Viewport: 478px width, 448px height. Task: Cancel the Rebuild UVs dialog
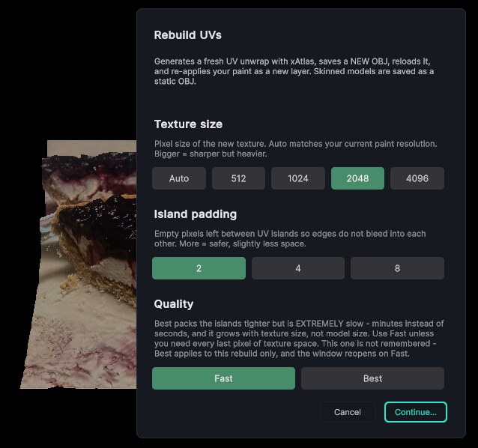347,412
